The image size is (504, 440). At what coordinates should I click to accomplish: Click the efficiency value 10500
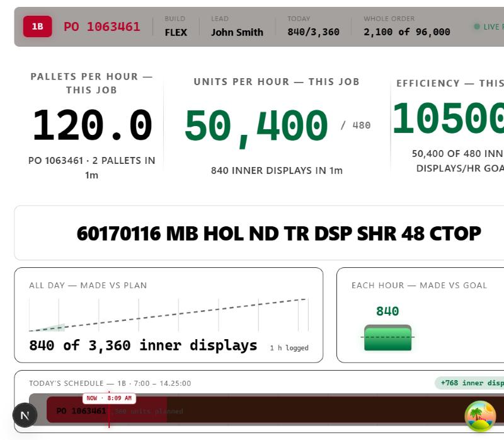coord(449,118)
